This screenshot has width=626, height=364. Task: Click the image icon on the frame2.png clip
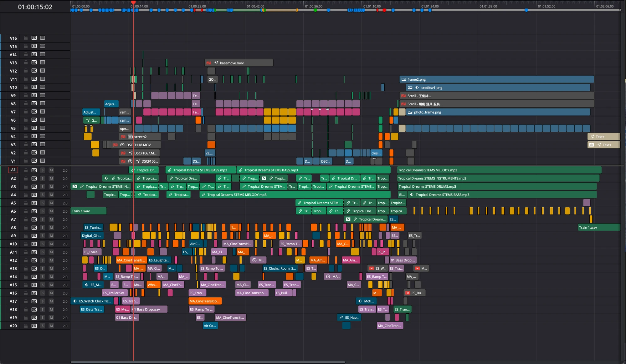tap(404, 79)
